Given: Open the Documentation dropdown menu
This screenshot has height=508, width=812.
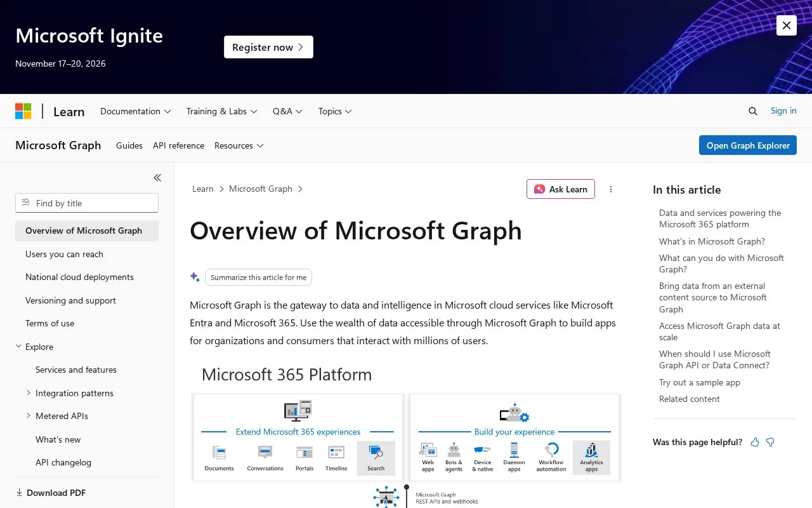Looking at the screenshot, I should pyautogui.click(x=136, y=111).
